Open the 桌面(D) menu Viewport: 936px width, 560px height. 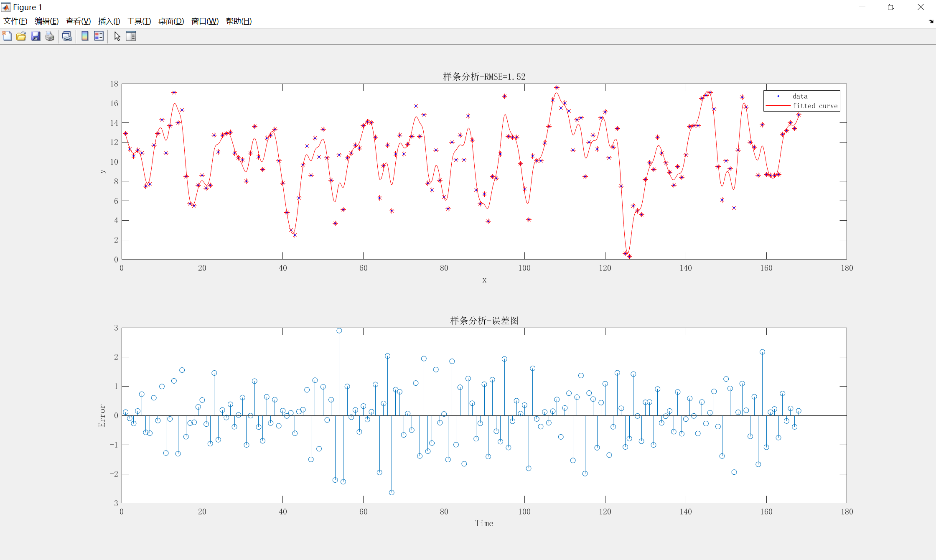tap(171, 21)
